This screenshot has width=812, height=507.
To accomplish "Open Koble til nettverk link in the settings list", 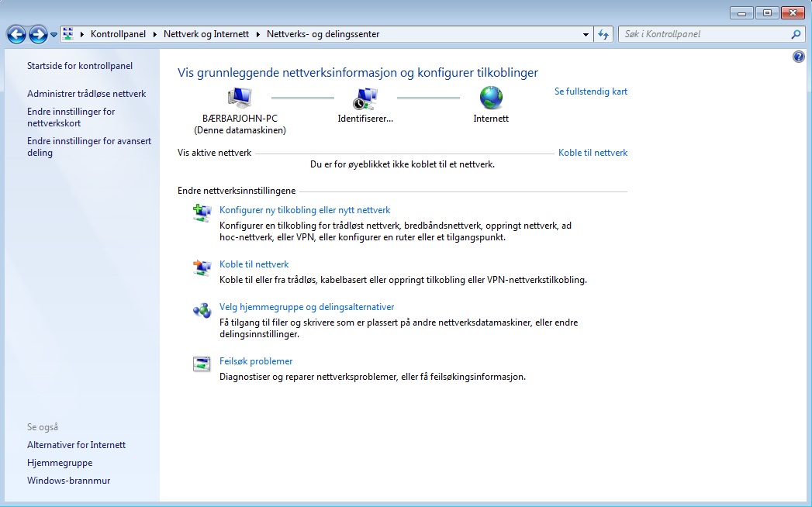I will [x=254, y=264].
